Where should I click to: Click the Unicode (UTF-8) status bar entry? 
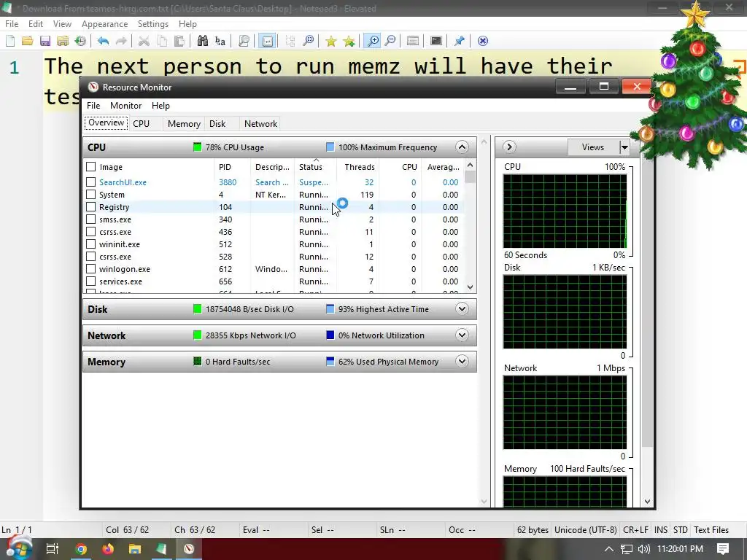point(586,530)
